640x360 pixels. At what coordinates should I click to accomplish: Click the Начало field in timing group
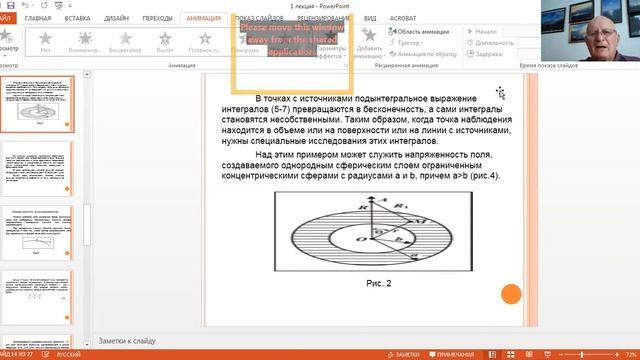pyautogui.click(x=522, y=31)
